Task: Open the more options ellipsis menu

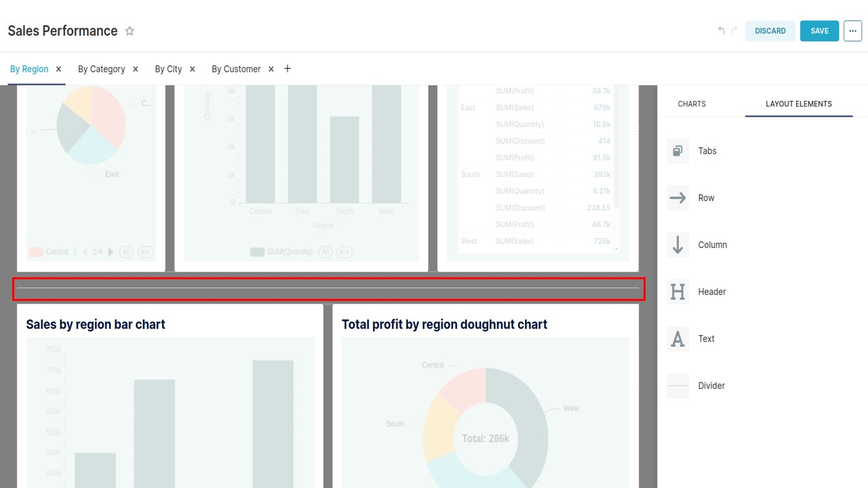Action: (852, 30)
